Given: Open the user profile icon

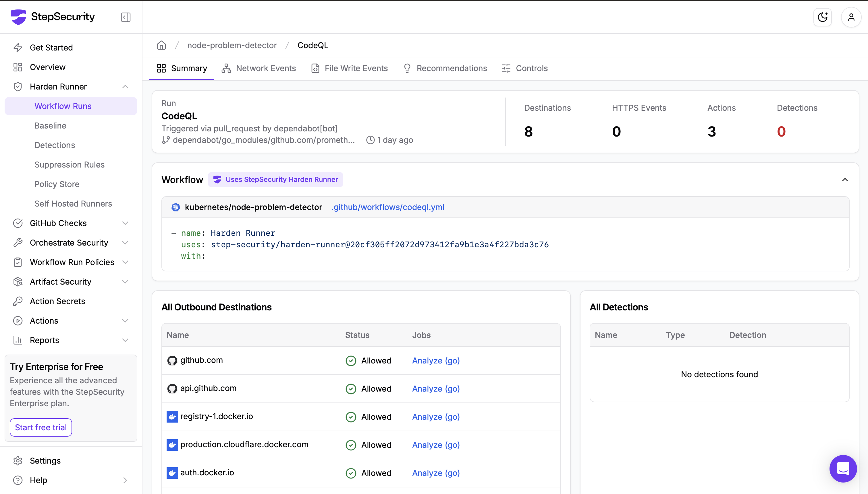Looking at the screenshot, I should click(x=851, y=17).
